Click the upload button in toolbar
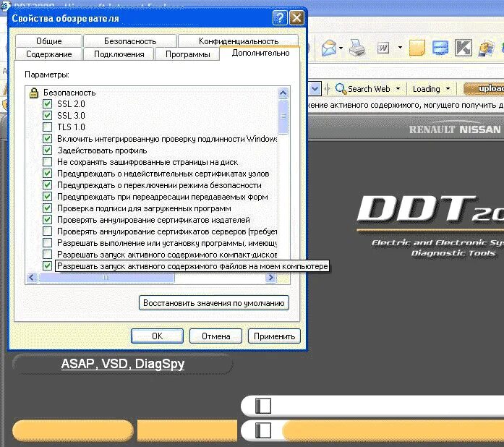 point(485,89)
